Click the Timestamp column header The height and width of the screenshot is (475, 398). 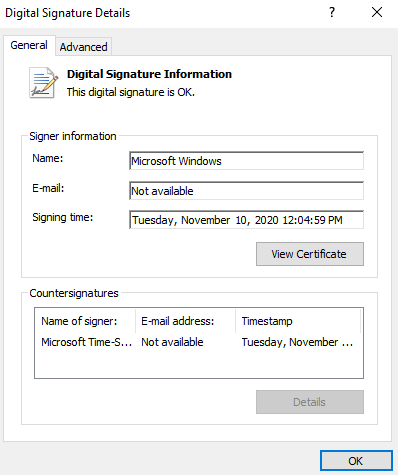298,321
